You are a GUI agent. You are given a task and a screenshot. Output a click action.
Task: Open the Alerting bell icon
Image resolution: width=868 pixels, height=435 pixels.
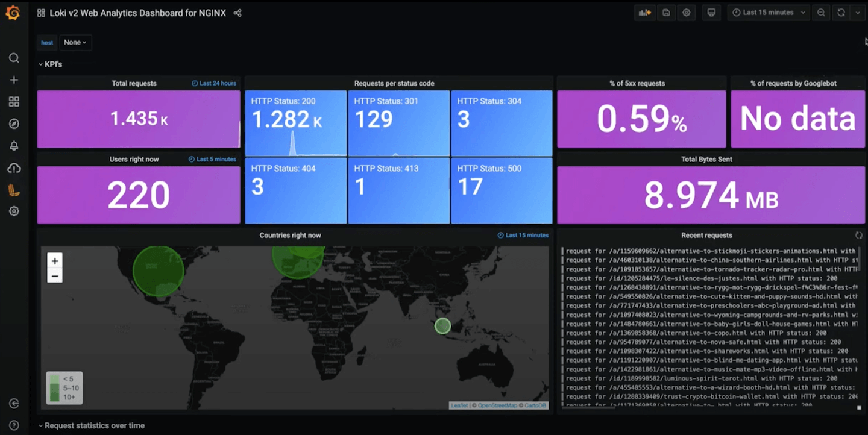point(14,145)
